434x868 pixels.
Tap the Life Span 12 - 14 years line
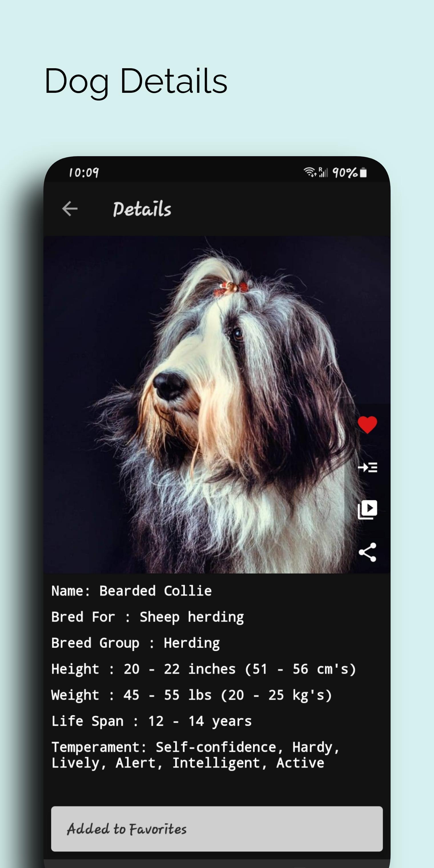coord(151,722)
